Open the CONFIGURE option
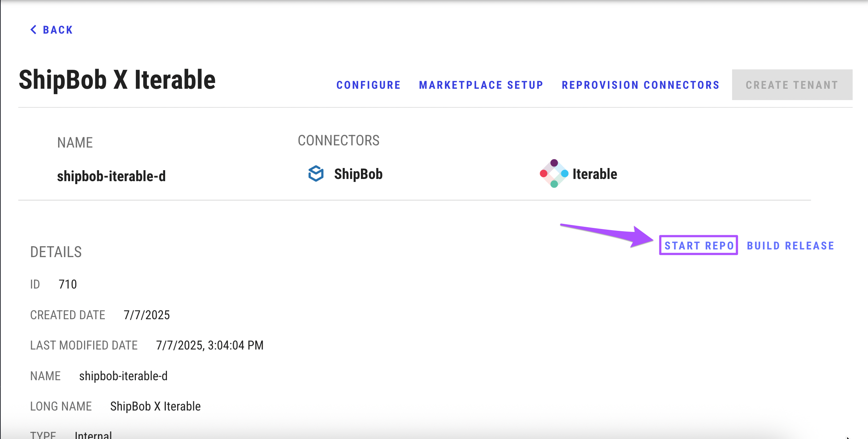 (x=368, y=85)
